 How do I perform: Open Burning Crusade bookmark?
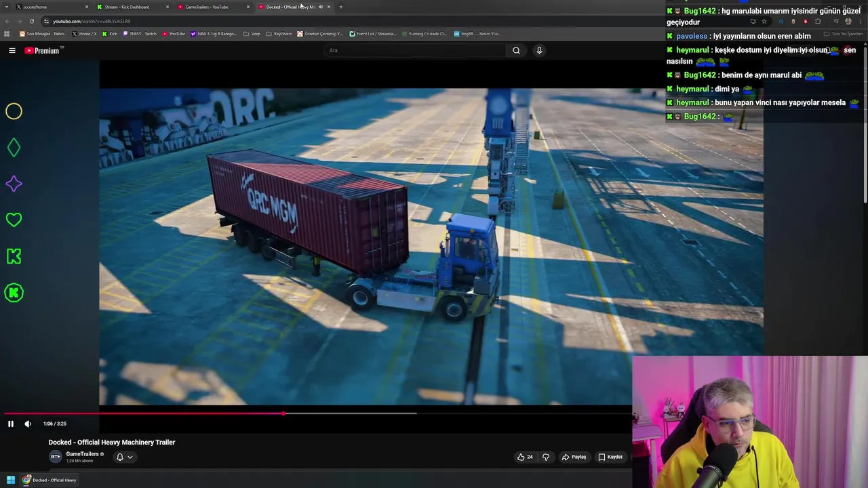[424, 33]
